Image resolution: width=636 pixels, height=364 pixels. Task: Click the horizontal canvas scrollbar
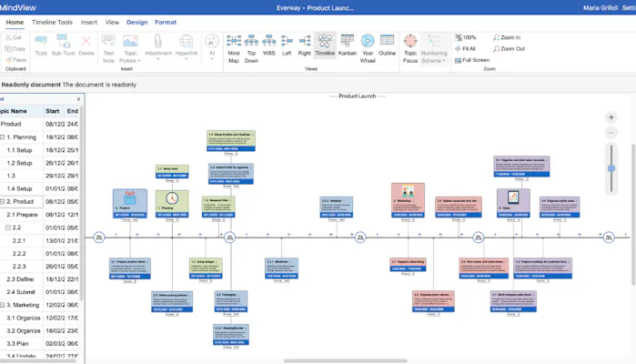tap(345, 360)
